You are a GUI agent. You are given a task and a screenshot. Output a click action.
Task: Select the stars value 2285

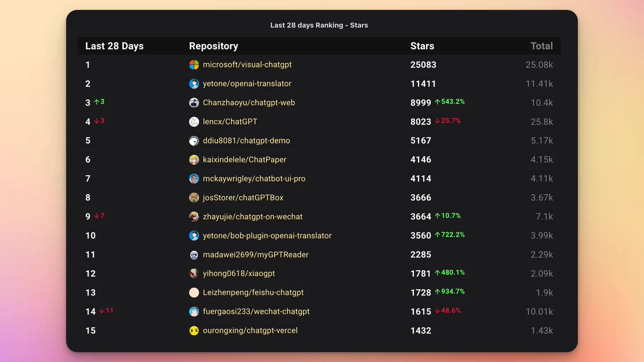pos(421,255)
